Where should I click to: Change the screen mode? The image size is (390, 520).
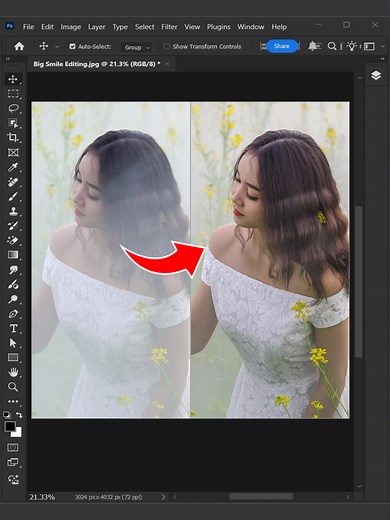(13, 462)
